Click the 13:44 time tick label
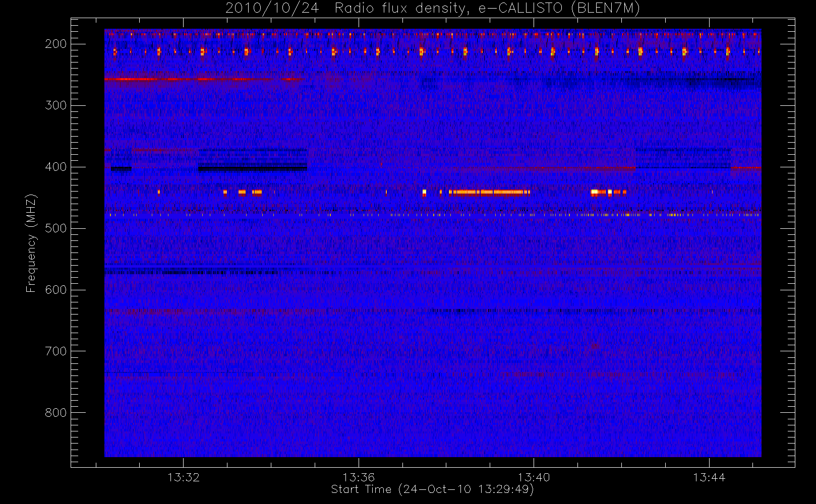The image size is (816, 504). pyautogui.click(x=709, y=477)
